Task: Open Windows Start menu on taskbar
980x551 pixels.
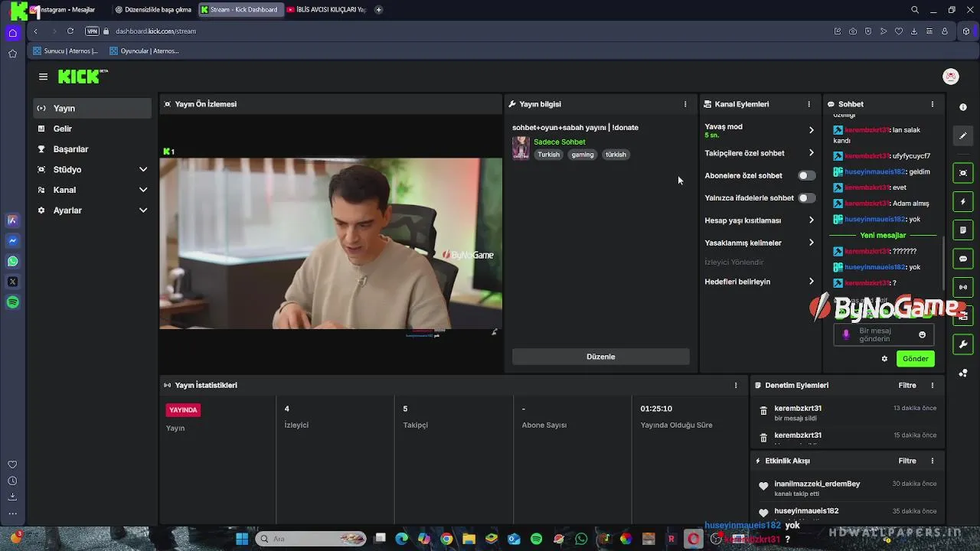Action: pyautogui.click(x=242, y=539)
